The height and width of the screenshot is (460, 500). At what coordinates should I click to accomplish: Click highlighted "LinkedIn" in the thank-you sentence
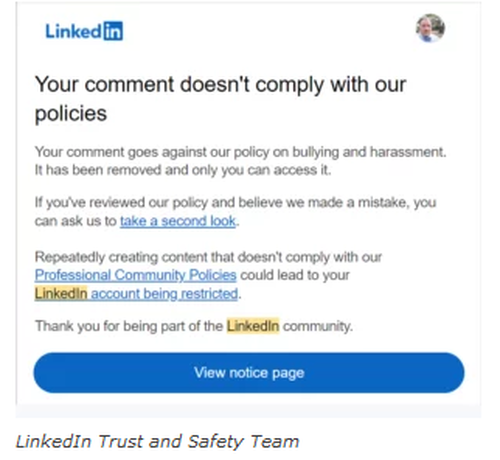[x=253, y=326]
